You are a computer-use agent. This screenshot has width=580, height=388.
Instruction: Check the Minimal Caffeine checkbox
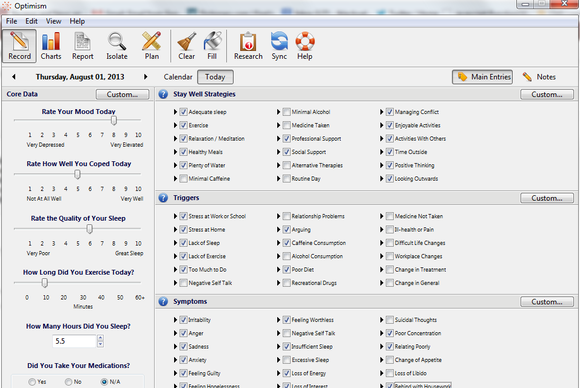183,179
